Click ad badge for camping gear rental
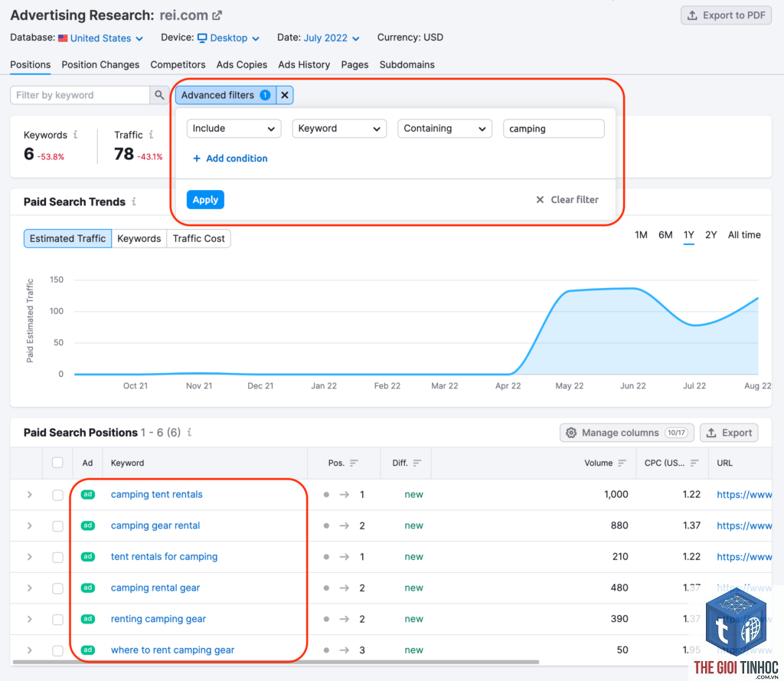 click(x=88, y=525)
